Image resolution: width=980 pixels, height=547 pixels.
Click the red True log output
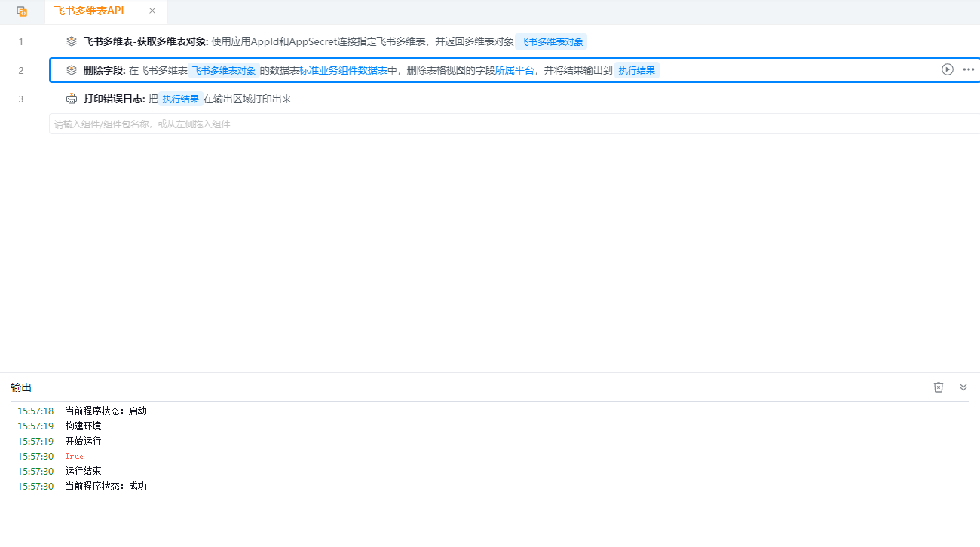click(74, 456)
